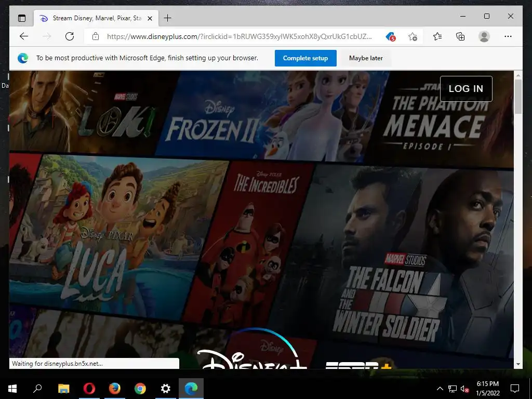The width and height of the screenshot is (532, 399).
Task: Click the address bar URL
Action: click(239, 37)
